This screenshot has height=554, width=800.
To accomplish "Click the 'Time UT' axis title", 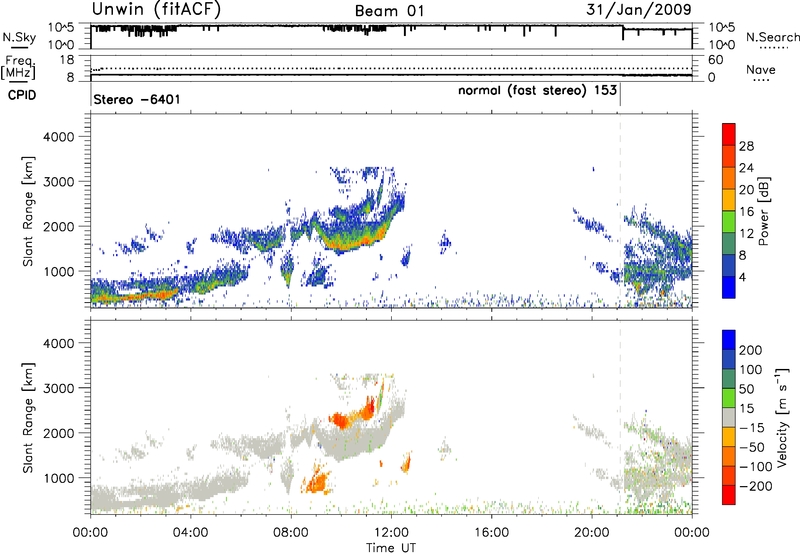I will (x=391, y=548).
